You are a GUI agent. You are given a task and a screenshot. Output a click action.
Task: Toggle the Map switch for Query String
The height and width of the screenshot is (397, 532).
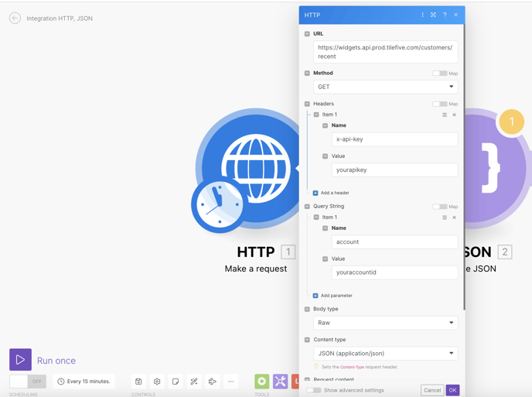tap(440, 207)
